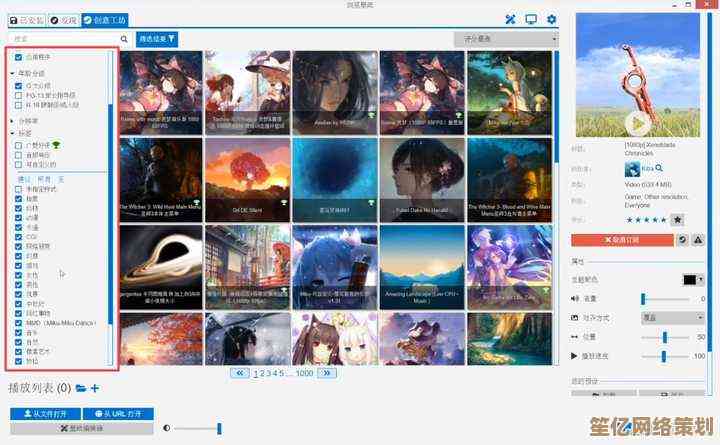Switch to the Installed tab

(x=25, y=19)
